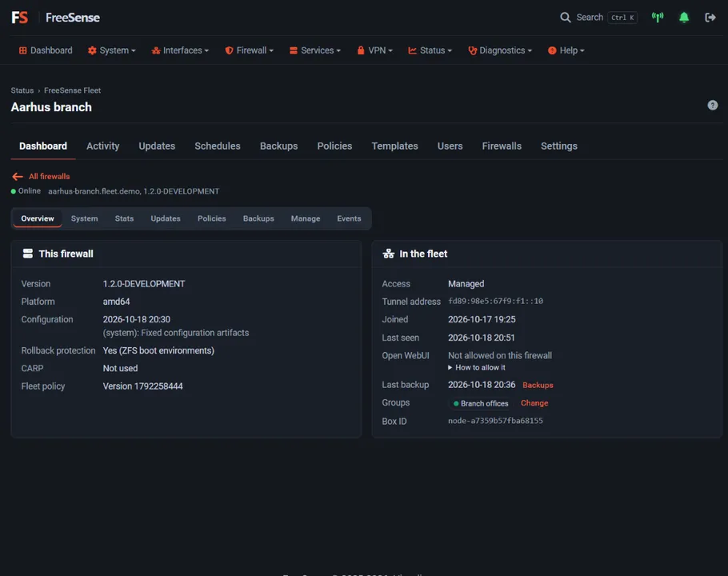Click Configuration date 2026-10-18 20:30
Image resolution: width=728 pixels, height=576 pixels.
pyautogui.click(x=137, y=319)
